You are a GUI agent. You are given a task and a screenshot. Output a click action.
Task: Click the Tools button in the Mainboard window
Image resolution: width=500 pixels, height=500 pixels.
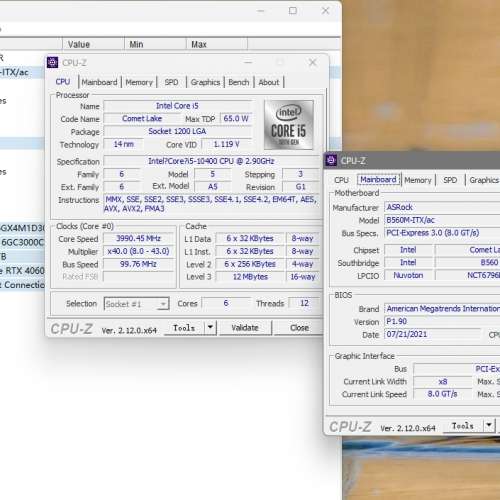(463, 426)
